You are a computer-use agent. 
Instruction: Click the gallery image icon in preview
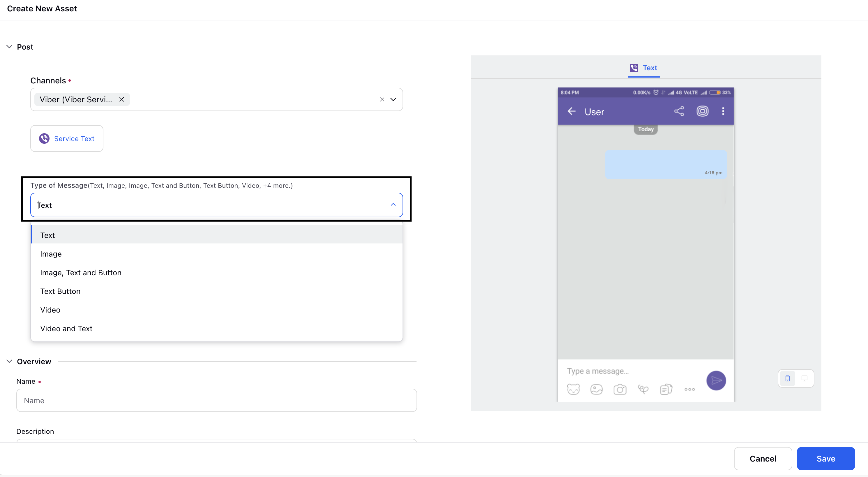coord(597,389)
